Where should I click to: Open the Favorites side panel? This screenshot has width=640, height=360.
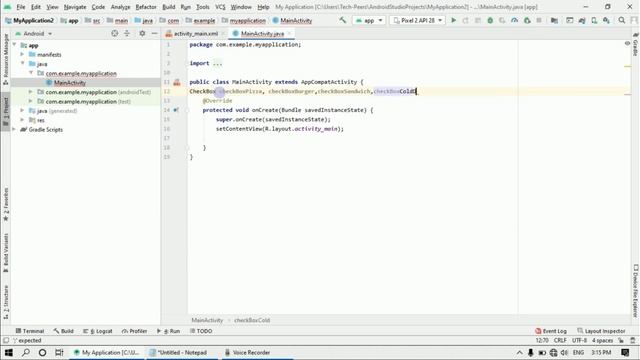[x=6, y=204]
